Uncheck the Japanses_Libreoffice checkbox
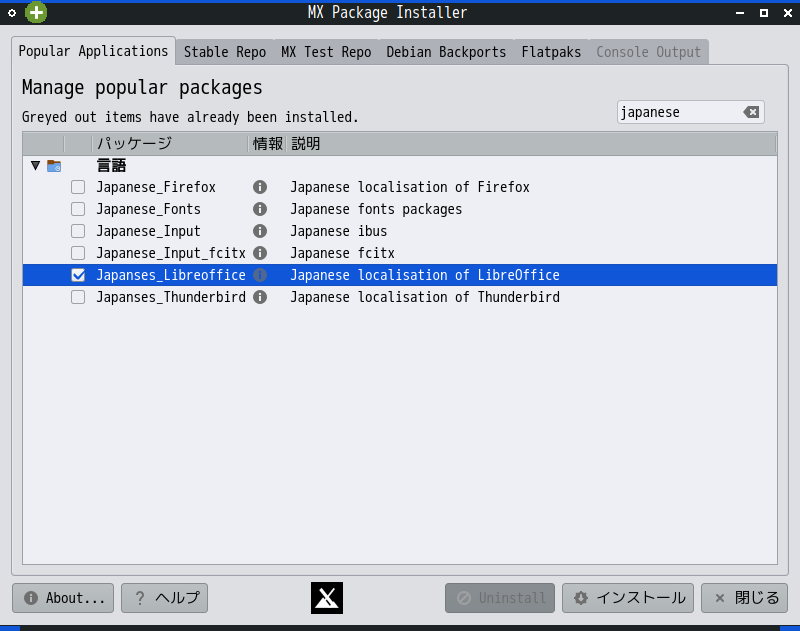This screenshot has width=800, height=631. click(78, 275)
